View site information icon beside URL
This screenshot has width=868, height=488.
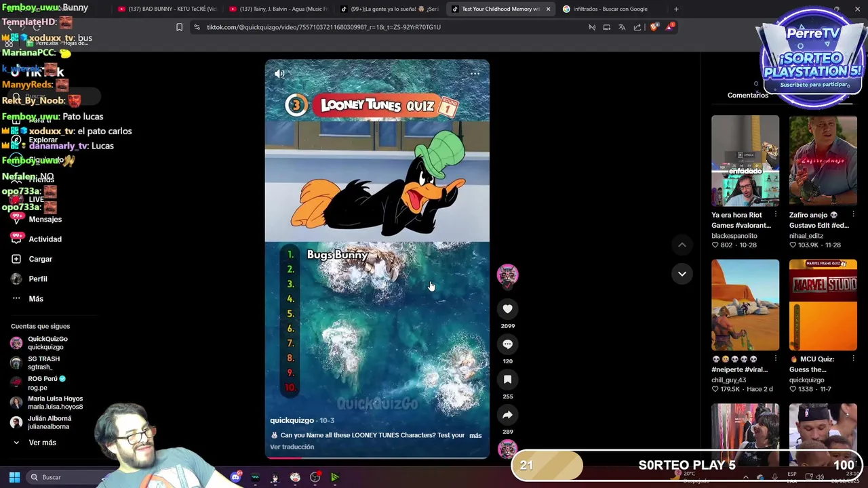tap(197, 27)
